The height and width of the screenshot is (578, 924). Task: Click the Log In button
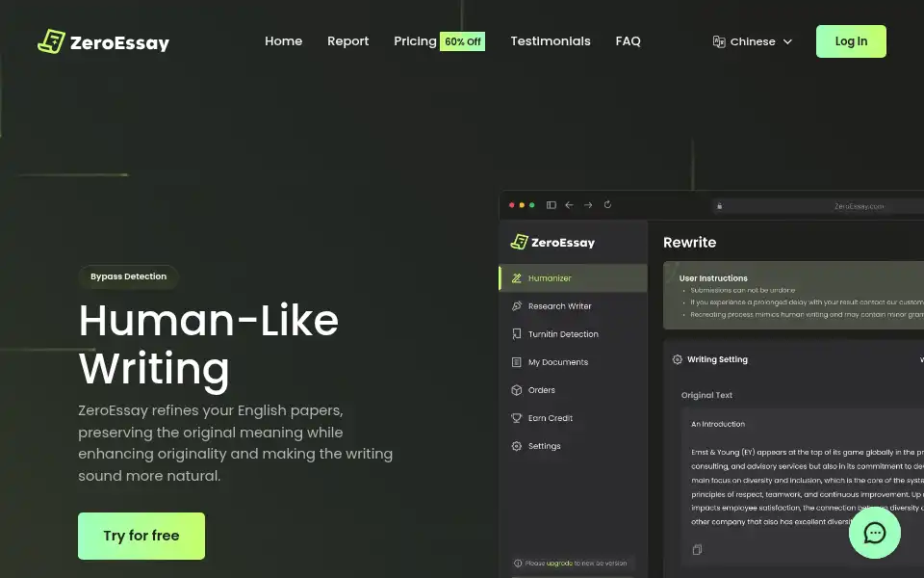click(851, 41)
